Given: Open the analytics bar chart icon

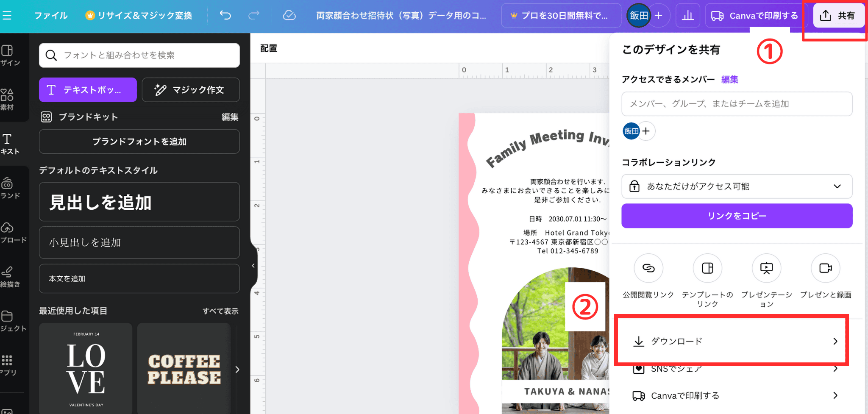Looking at the screenshot, I should point(687,16).
